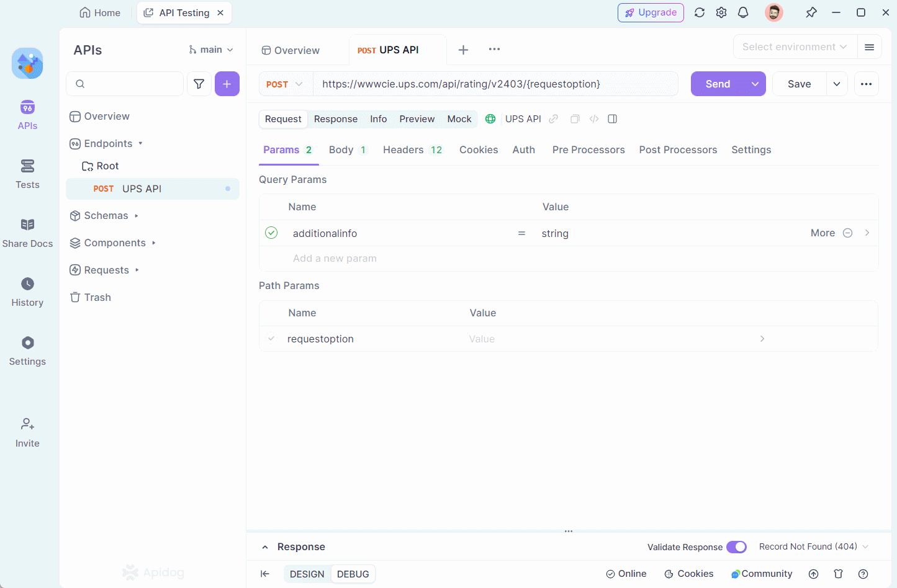Screen dimensions: 897x588
Task: Open the Send button dropdown arrow
Action: pyautogui.click(x=755, y=84)
